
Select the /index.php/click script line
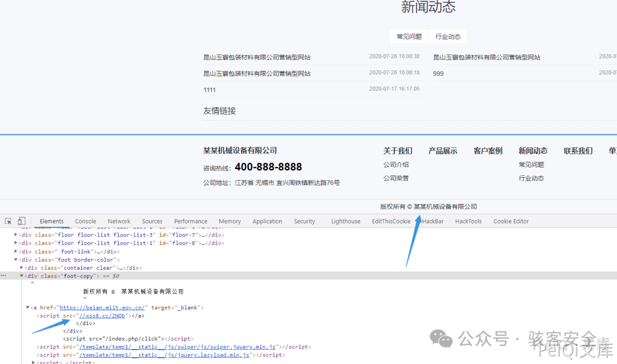pyautogui.click(x=129, y=339)
